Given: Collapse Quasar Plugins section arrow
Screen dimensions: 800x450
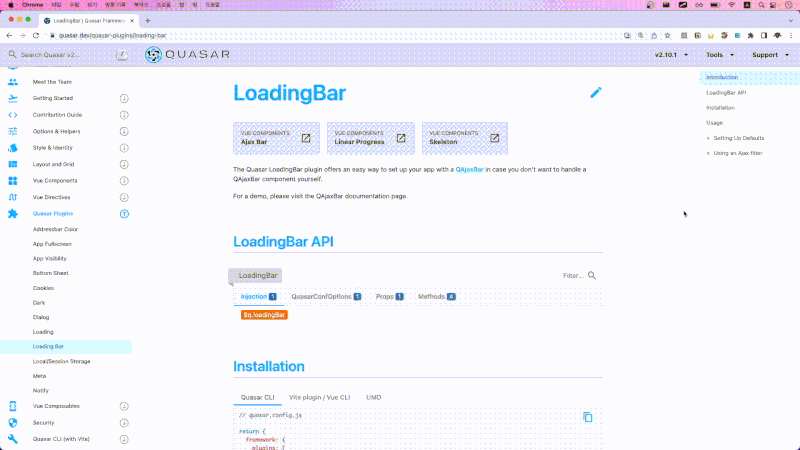Looking at the screenshot, I should pos(124,214).
